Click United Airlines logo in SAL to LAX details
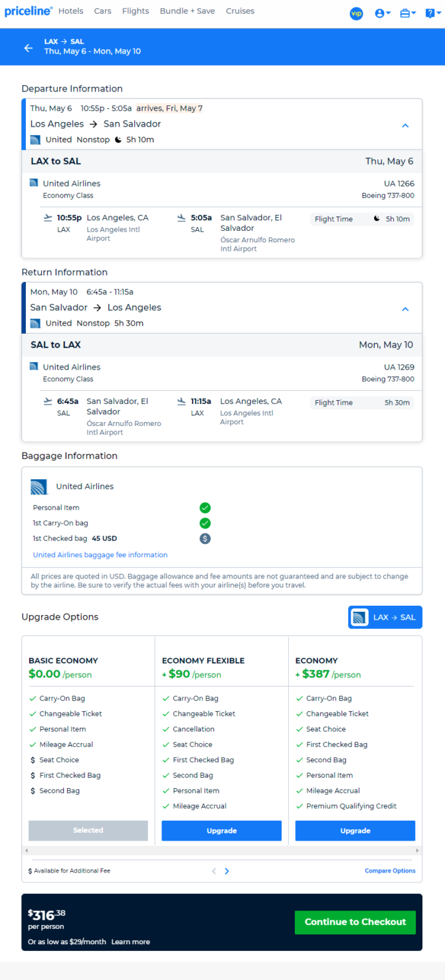This screenshot has width=445, height=980. click(34, 366)
